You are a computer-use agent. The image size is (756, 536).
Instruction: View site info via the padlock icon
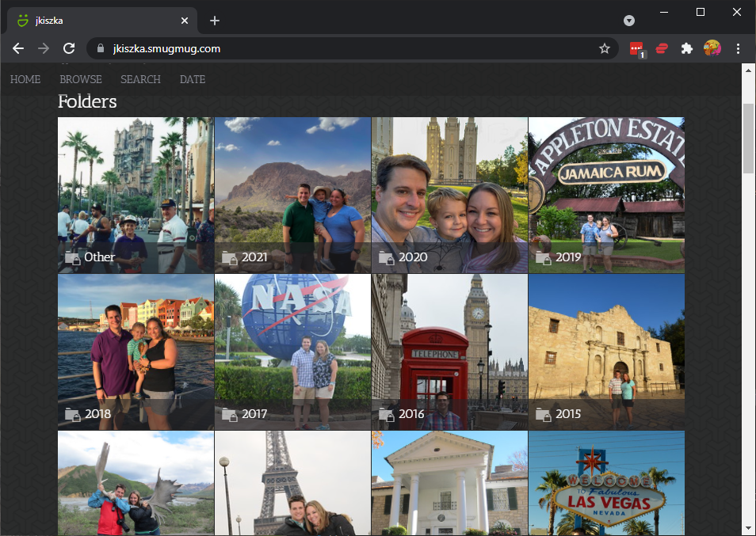[101, 48]
